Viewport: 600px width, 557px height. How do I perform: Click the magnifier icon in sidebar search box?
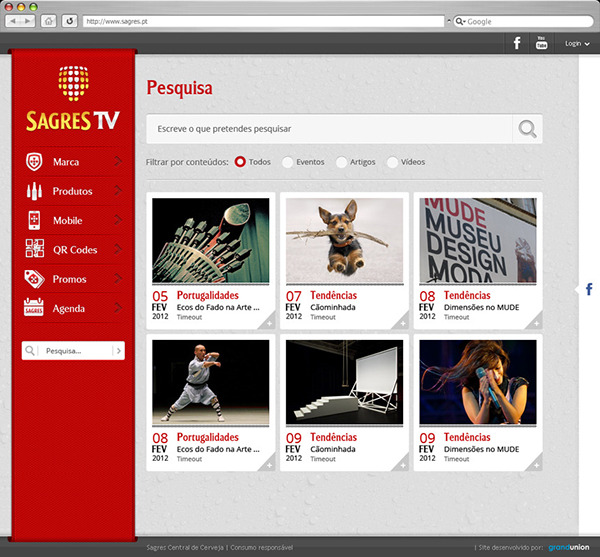pyautogui.click(x=30, y=350)
